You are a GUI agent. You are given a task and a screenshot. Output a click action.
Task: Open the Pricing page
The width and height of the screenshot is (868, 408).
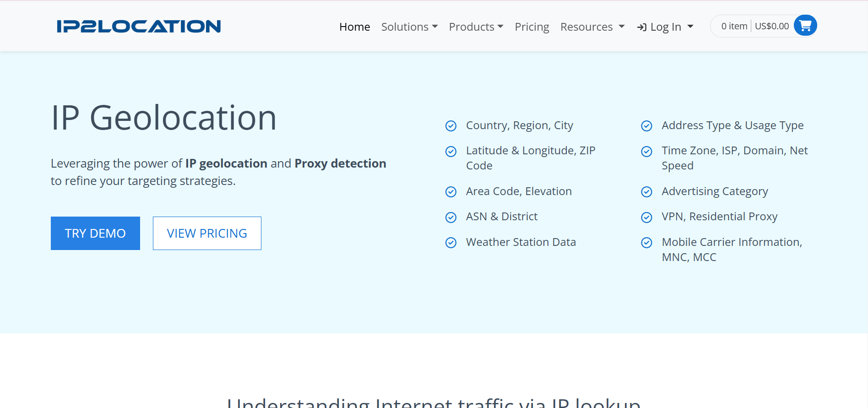pyautogui.click(x=532, y=27)
